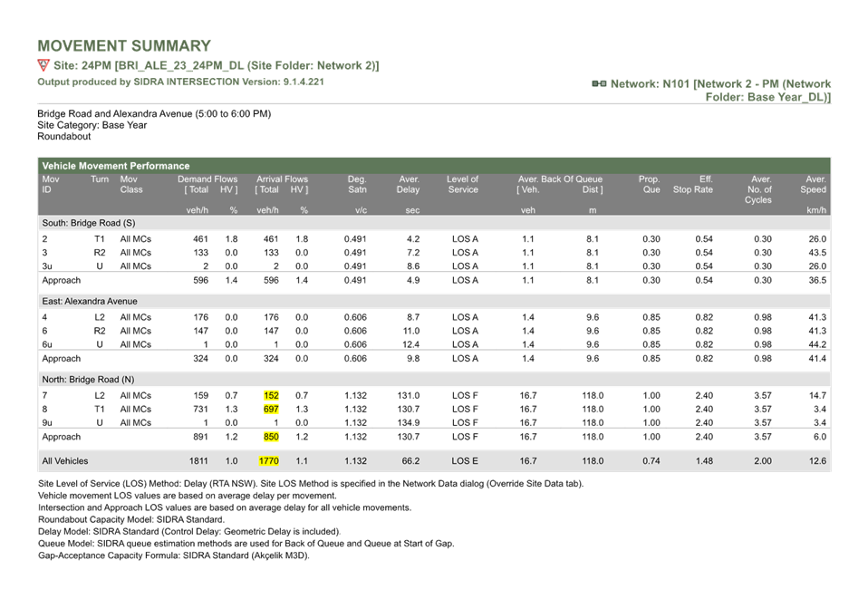Click highlighted approach arrival flow 850
Image resolution: width=868 pixels, height=599 pixels.
pos(271,437)
